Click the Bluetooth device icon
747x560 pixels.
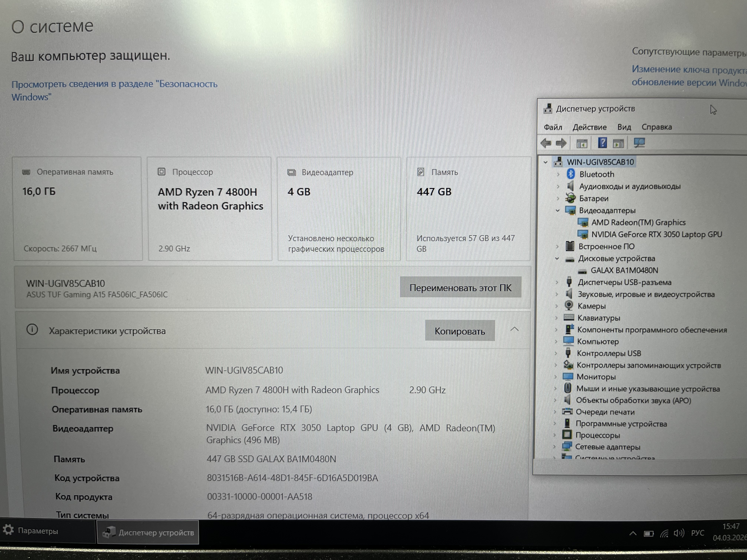[x=571, y=174]
